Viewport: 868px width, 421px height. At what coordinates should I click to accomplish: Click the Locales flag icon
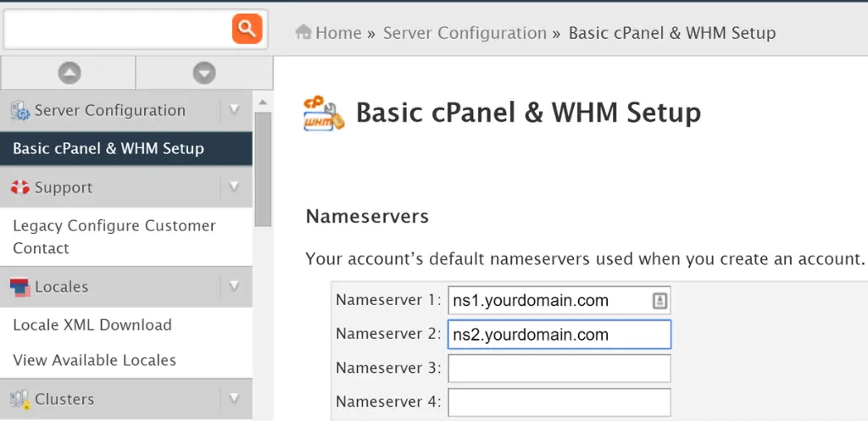[20, 287]
